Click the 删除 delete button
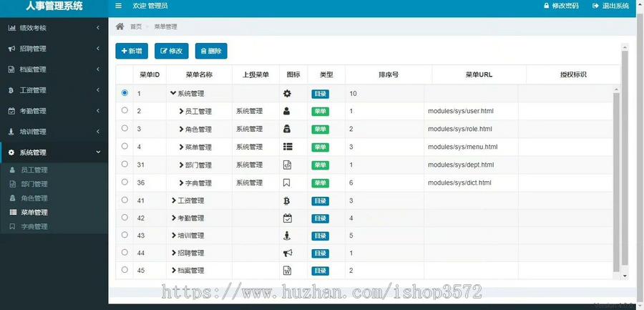Image resolution: width=644 pixels, height=310 pixels. pyautogui.click(x=211, y=51)
